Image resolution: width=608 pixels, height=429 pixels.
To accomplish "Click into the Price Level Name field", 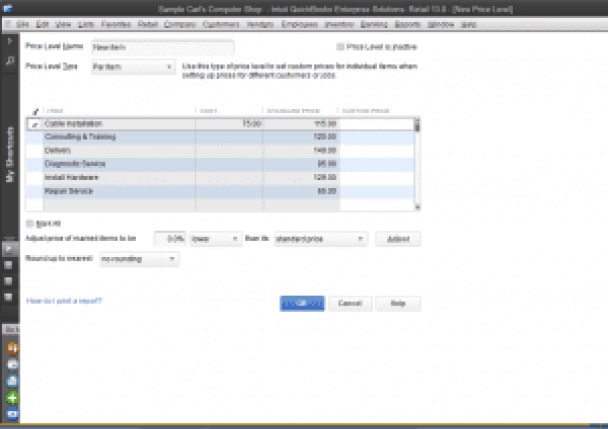I will (x=160, y=46).
